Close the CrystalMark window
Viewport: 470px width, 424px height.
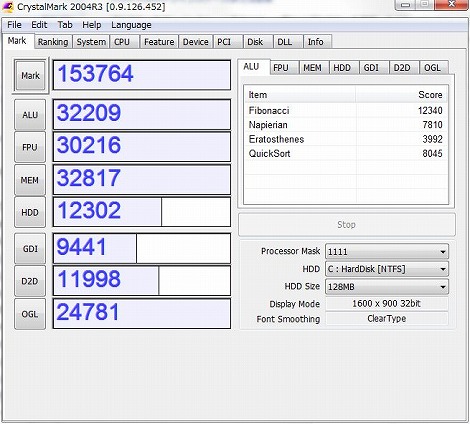pyautogui.click(x=452, y=4)
